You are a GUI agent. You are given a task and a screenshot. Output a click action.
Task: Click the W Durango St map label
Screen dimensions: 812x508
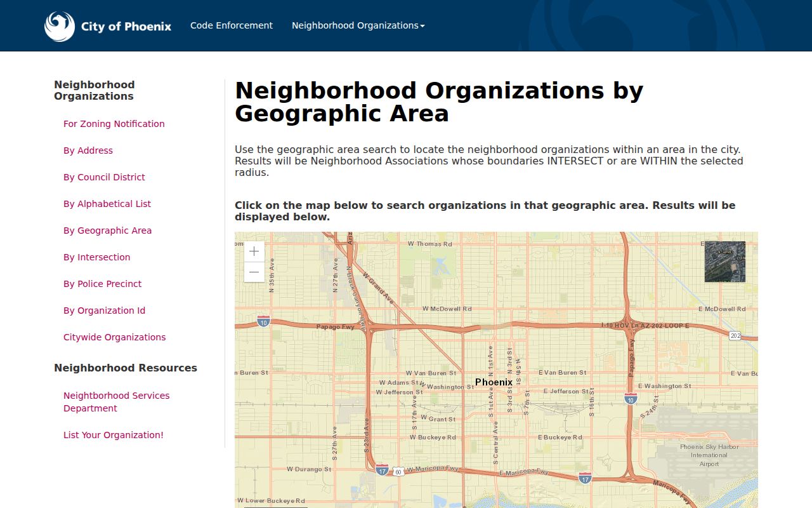pos(309,469)
